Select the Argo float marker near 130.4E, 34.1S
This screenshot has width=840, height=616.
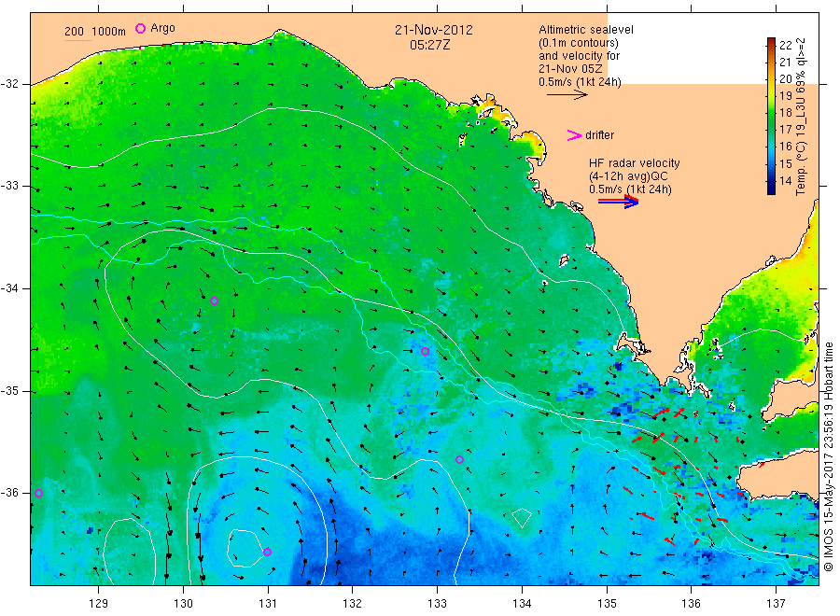click(215, 301)
